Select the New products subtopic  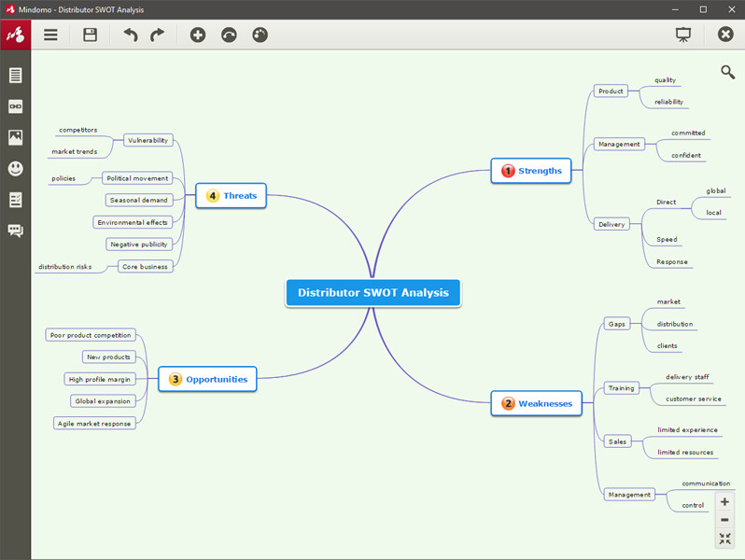pos(108,357)
